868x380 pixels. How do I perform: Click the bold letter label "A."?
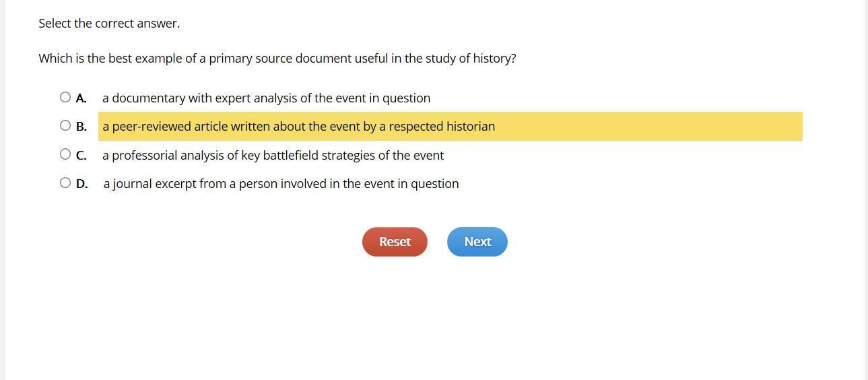point(81,98)
